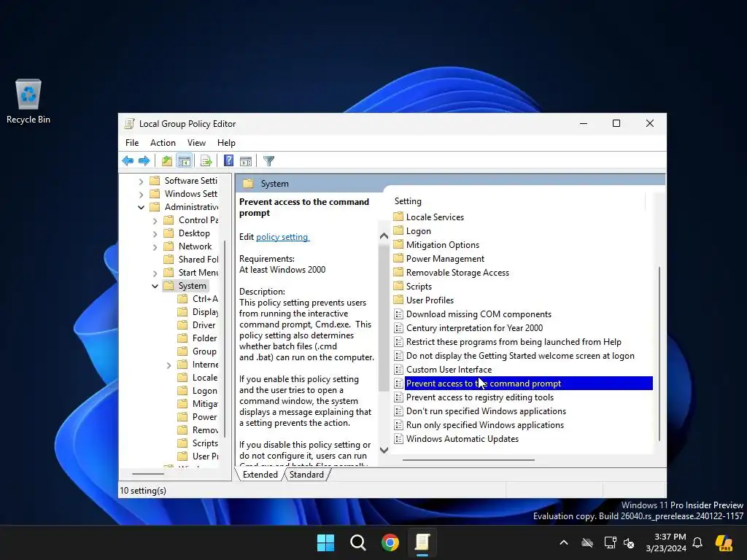Expand the Desktop tree node
This screenshot has width=747, height=560.
coord(155,234)
